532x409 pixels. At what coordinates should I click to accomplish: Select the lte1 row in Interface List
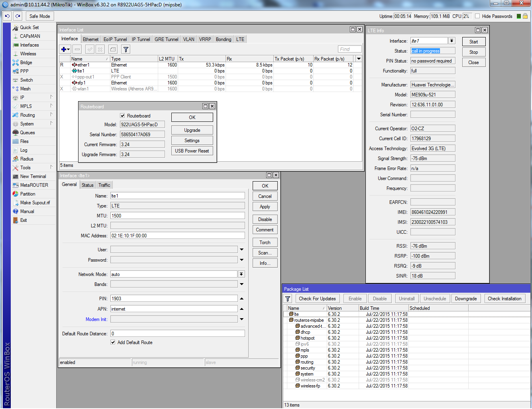click(x=81, y=71)
